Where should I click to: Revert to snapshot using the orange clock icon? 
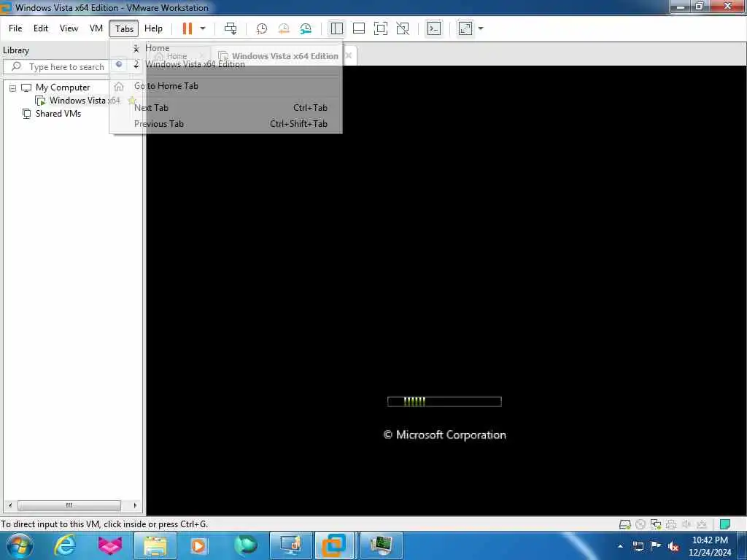point(284,28)
